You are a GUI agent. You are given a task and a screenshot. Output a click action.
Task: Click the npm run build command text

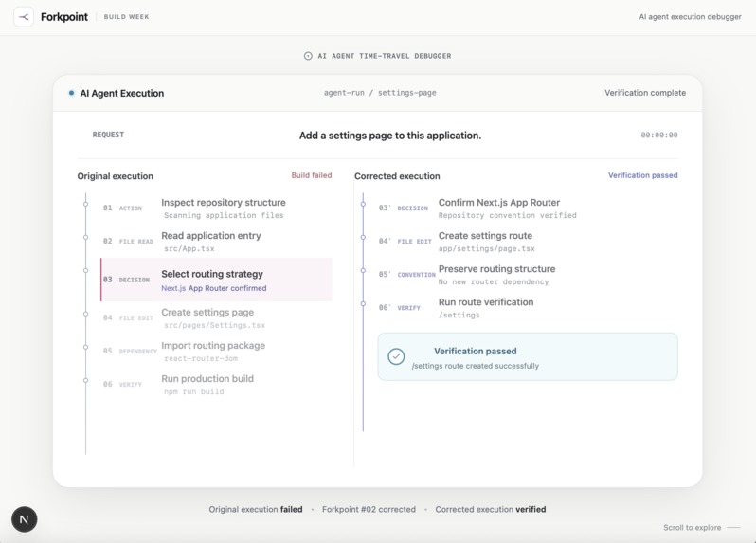(194, 392)
